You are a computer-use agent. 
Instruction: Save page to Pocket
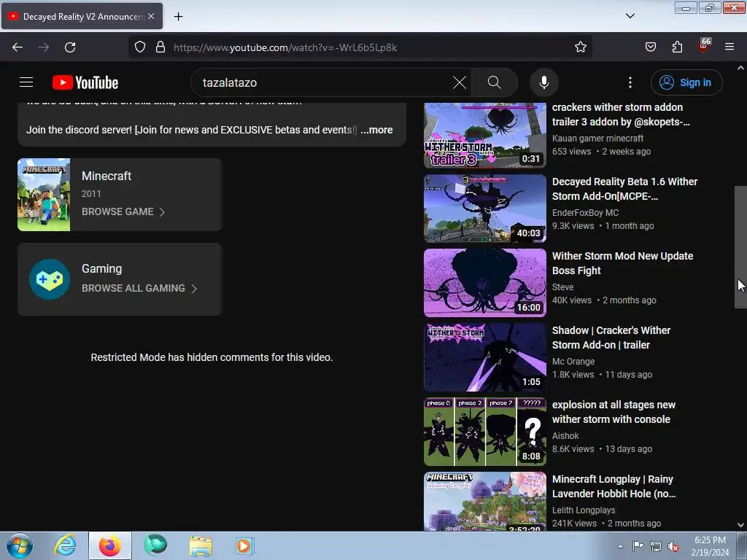point(650,47)
